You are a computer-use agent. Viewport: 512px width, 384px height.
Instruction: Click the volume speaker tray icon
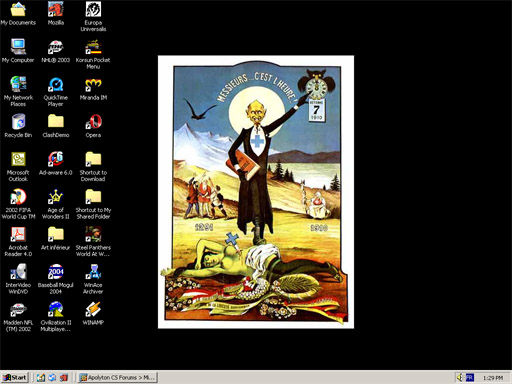pyautogui.click(x=460, y=377)
